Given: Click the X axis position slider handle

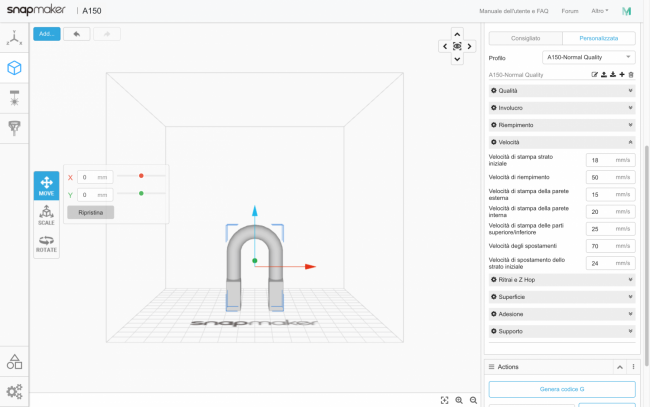Looking at the screenshot, I should (141, 176).
